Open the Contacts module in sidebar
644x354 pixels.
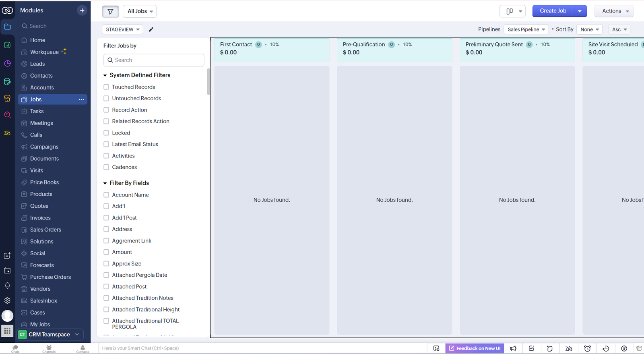(41, 76)
